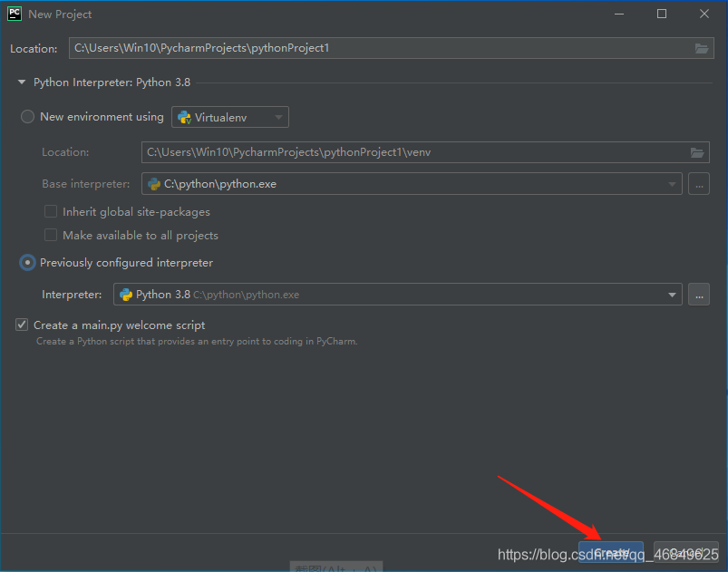Browse folder for venv Location field
Viewport: 728px width, 572px height.
pos(697,152)
